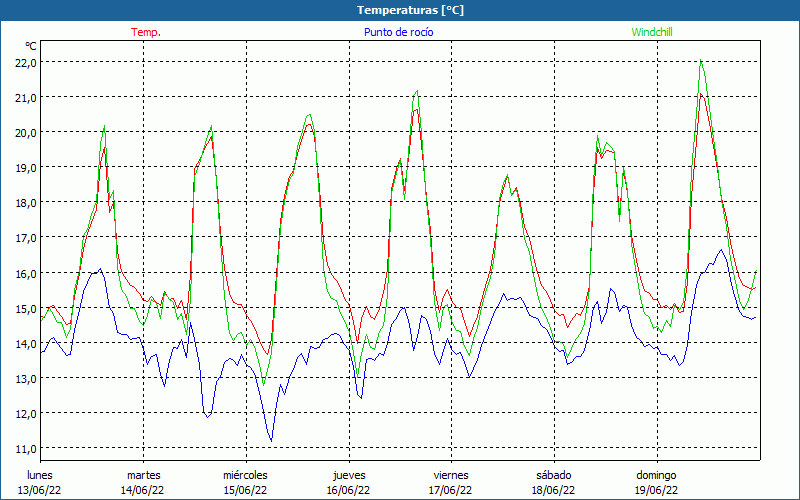Click the 13,0 y-axis value
Screen dimensions: 800x500
(26, 379)
